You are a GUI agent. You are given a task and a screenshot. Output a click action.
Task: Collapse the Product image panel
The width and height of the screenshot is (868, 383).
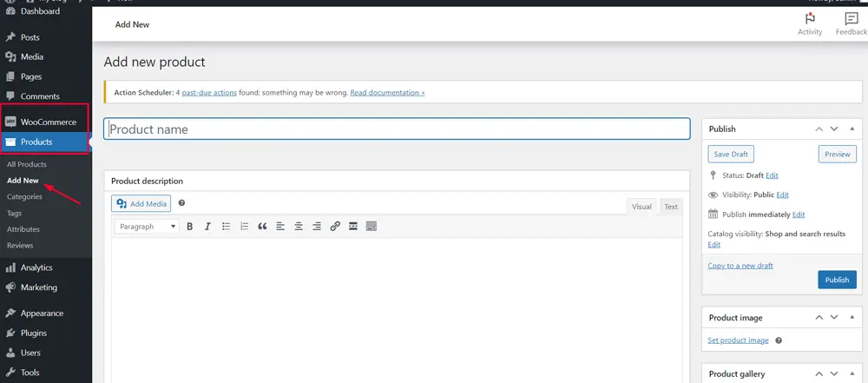point(852,318)
